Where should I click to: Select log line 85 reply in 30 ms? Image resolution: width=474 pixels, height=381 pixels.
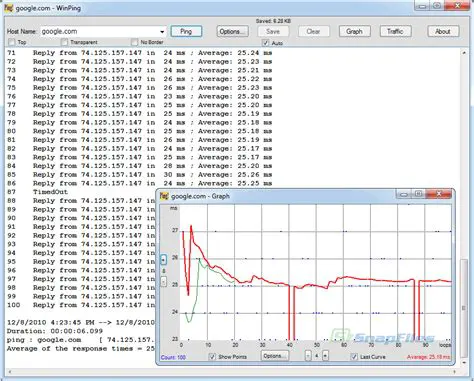click(139, 174)
